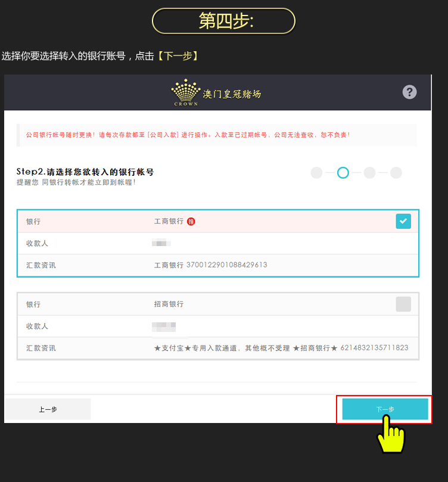Go back with the 上一步 button
Screen dimensions: 448x482
(x=48, y=409)
